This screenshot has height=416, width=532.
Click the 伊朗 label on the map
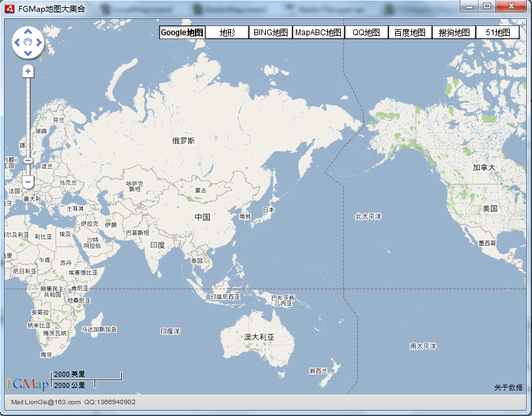pyautogui.click(x=111, y=224)
